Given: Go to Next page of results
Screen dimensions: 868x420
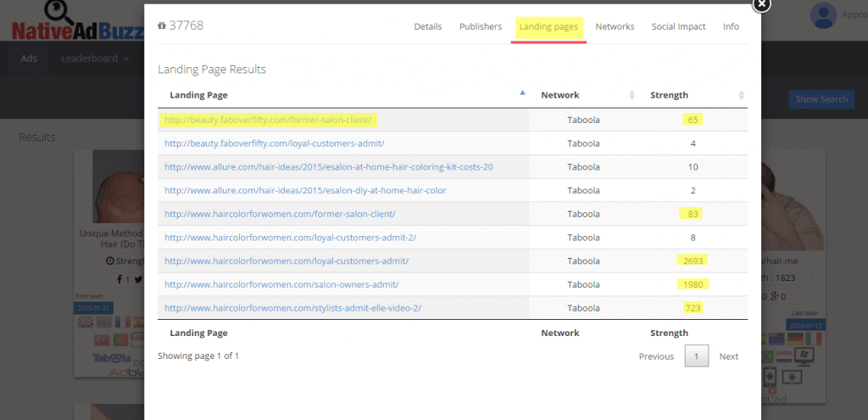Looking at the screenshot, I should 728,356.
